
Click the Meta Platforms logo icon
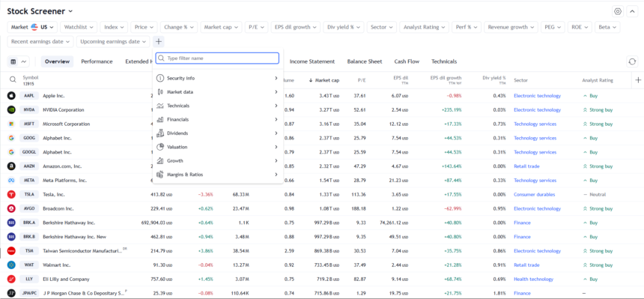[x=11, y=180]
